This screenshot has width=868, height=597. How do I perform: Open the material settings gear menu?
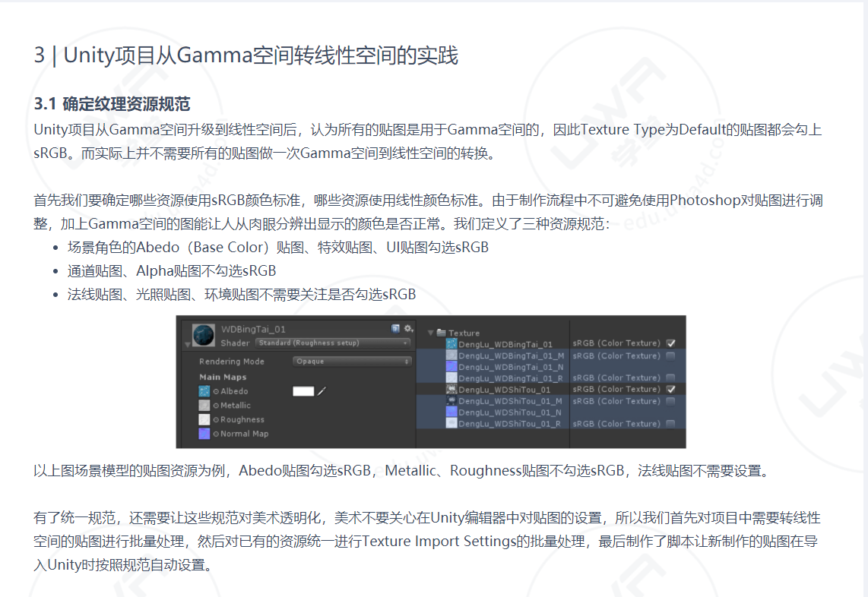pos(408,329)
